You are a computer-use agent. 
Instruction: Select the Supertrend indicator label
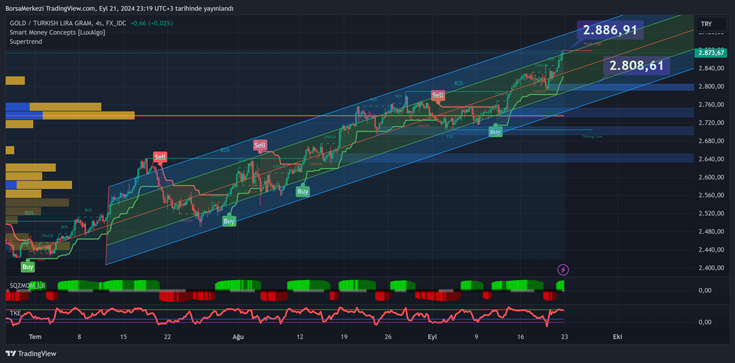(26, 42)
